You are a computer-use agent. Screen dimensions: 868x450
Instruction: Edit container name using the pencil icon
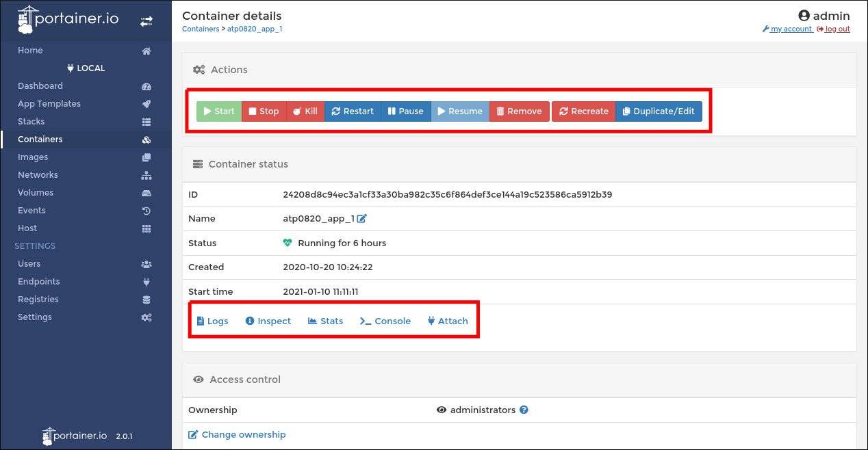(361, 218)
